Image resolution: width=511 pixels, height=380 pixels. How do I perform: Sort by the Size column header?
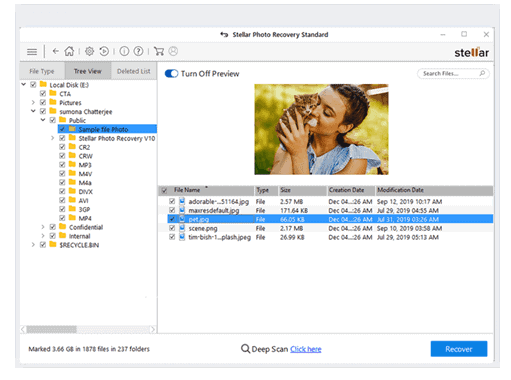(302, 190)
